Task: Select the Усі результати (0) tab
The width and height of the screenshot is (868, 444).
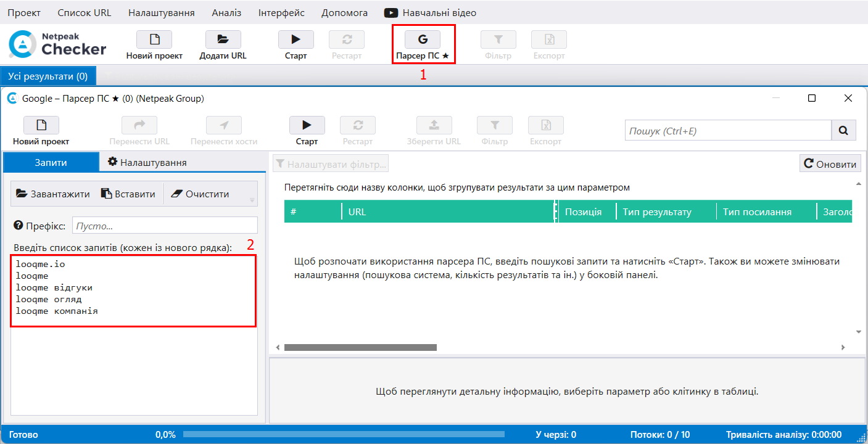Action: 48,76
